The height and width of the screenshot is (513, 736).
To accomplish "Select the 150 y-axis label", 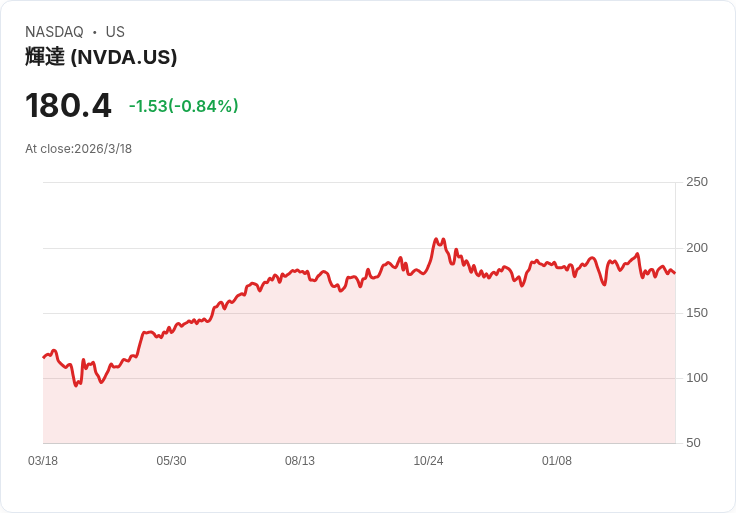I will pos(696,313).
